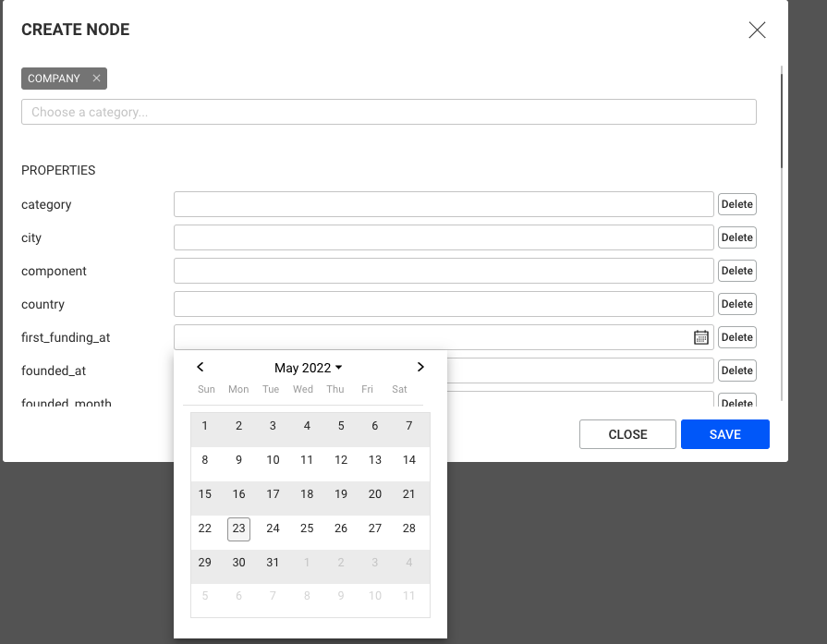The image size is (827, 644).
Task: Choose May 1 on the calendar
Action: [x=204, y=426]
